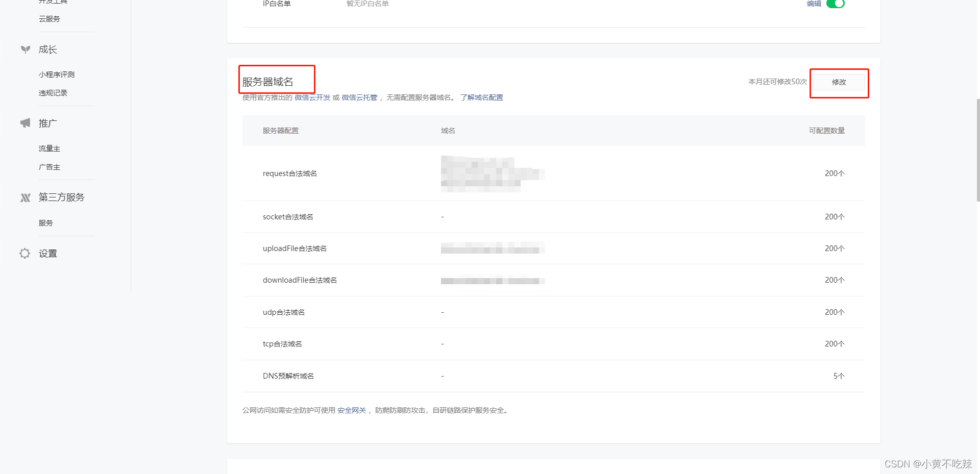Click the 本月还可修改50次 text
This screenshot has width=980, height=474.
(x=778, y=82)
